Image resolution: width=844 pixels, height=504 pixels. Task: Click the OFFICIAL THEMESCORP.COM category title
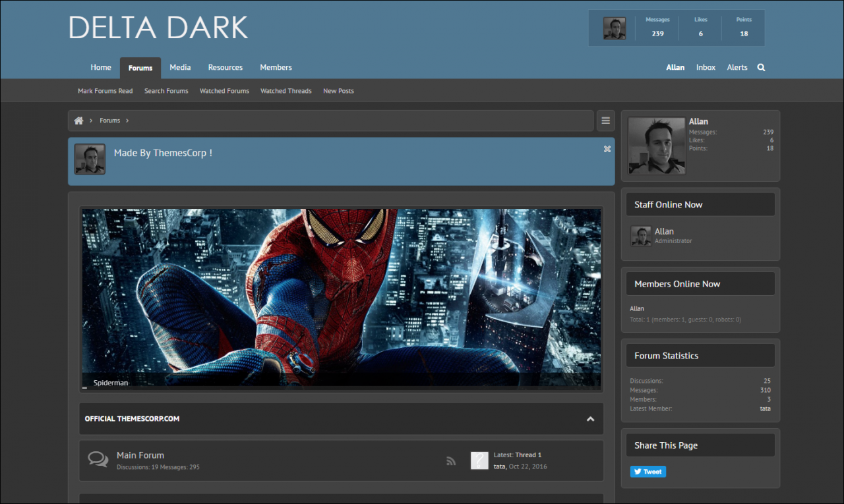coord(132,419)
